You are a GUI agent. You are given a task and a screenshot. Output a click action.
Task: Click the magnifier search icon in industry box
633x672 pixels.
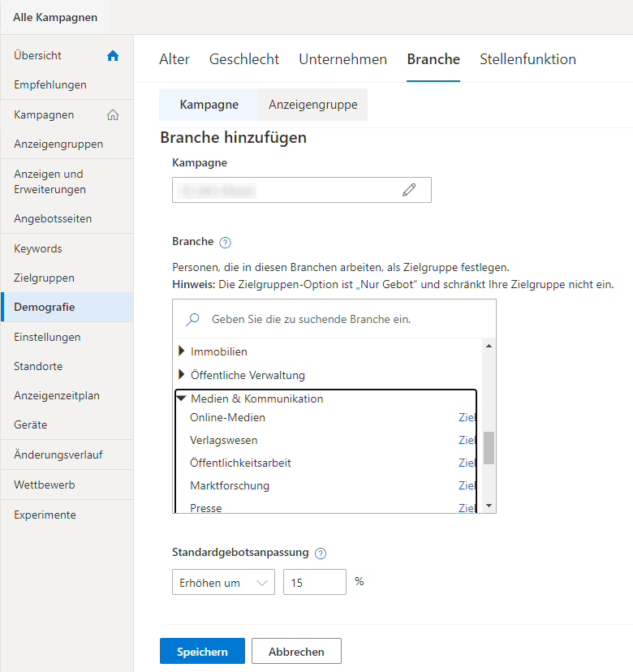click(x=192, y=319)
